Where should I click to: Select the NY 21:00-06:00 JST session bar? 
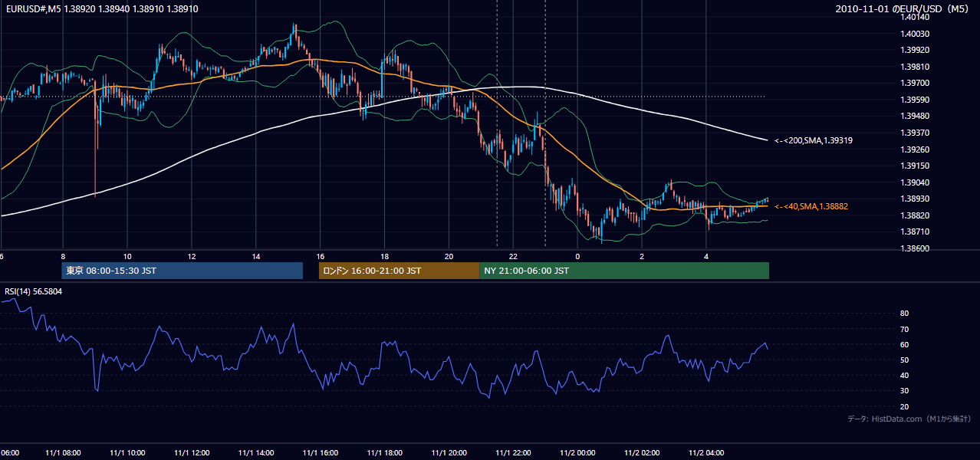pyautogui.click(x=624, y=271)
